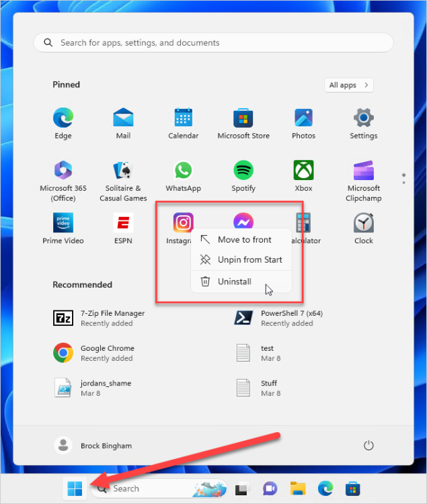Launch Edge from the taskbar
The image size is (427, 504).
point(325,489)
